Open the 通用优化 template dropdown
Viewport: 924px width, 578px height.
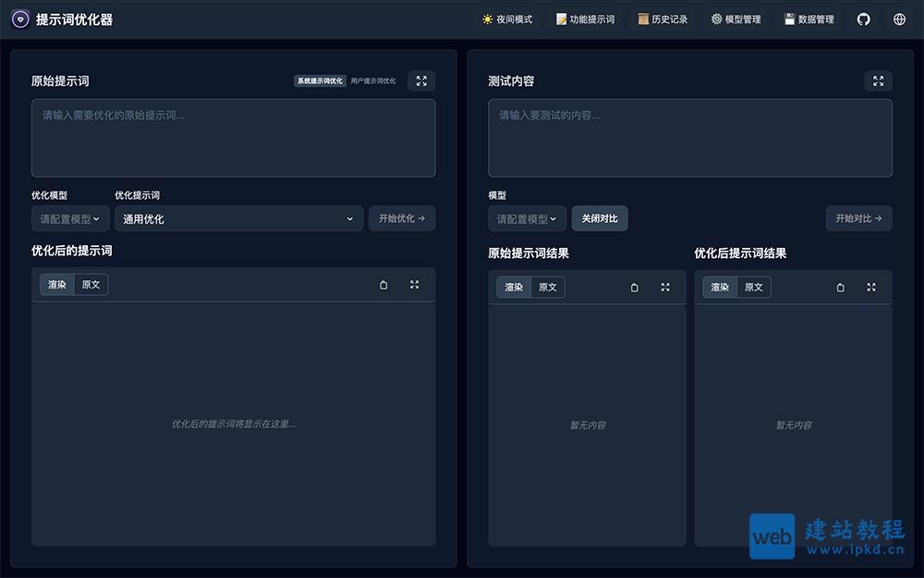[238, 219]
